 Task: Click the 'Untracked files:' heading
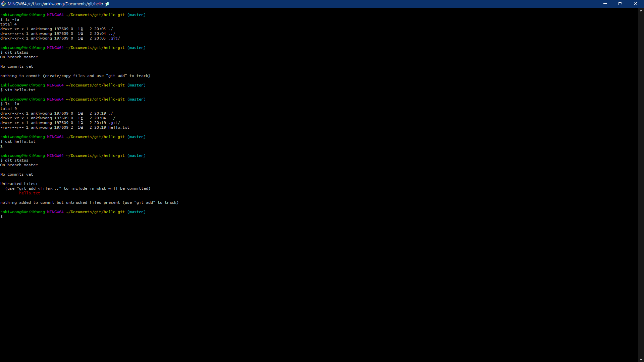pyautogui.click(x=19, y=184)
